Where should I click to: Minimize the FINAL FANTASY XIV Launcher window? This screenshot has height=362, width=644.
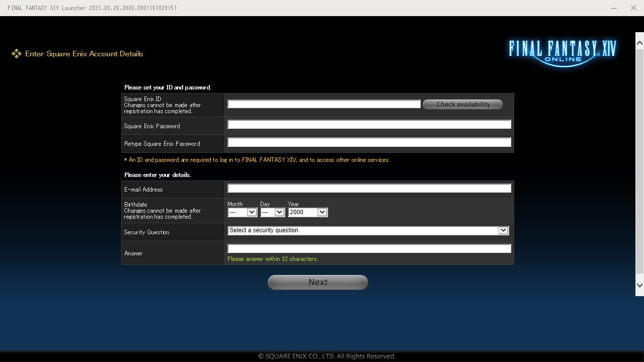(x=613, y=8)
